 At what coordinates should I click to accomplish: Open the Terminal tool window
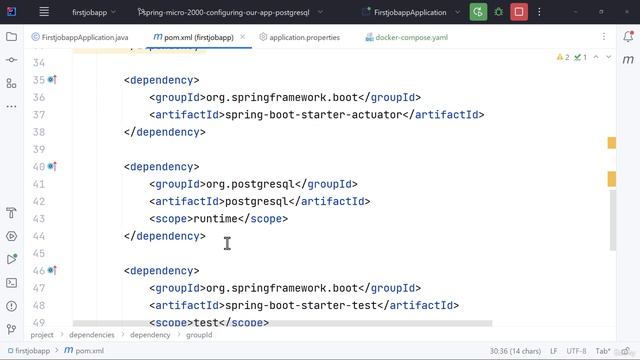(11, 282)
